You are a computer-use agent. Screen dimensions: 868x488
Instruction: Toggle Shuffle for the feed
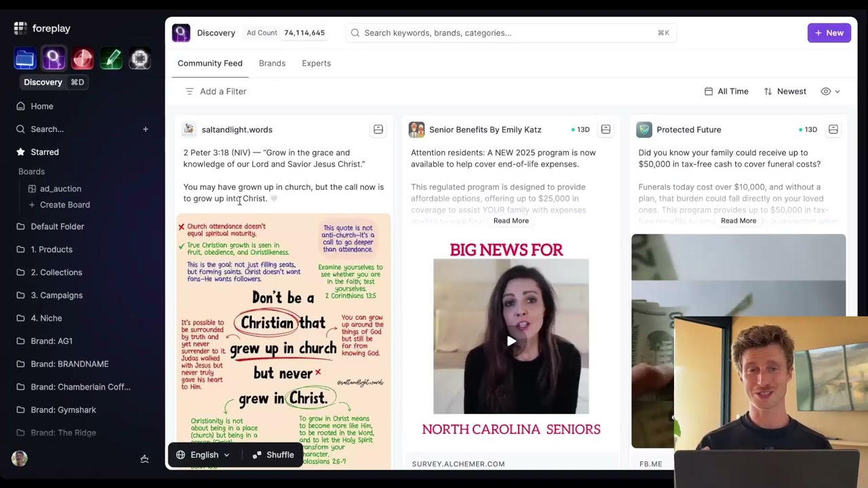[x=273, y=455]
